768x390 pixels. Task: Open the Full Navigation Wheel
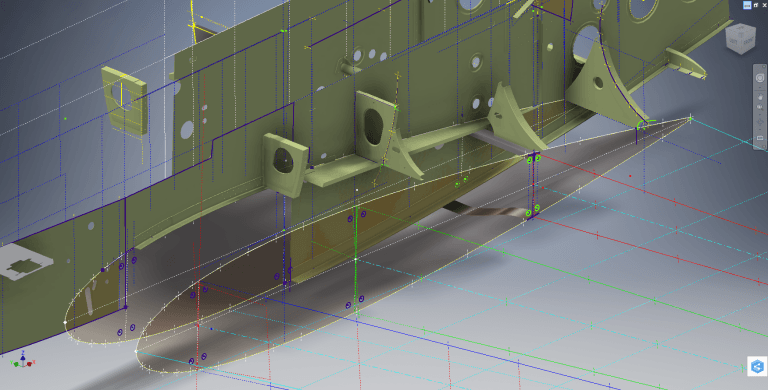pyautogui.click(x=760, y=78)
